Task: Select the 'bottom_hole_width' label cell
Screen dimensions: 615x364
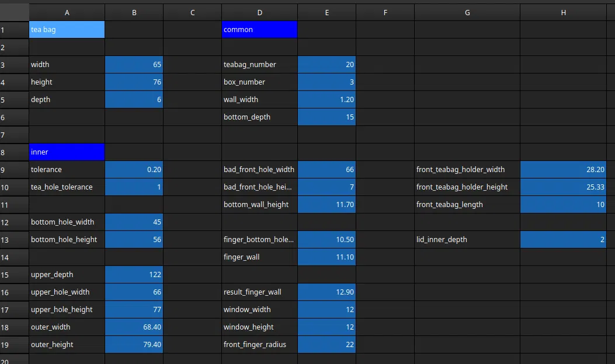Action: (x=67, y=222)
